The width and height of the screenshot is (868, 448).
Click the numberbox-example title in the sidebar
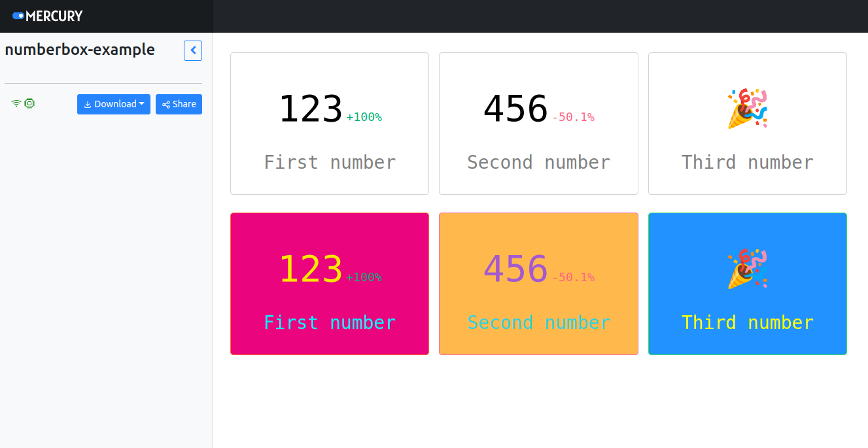tap(80, 49)
